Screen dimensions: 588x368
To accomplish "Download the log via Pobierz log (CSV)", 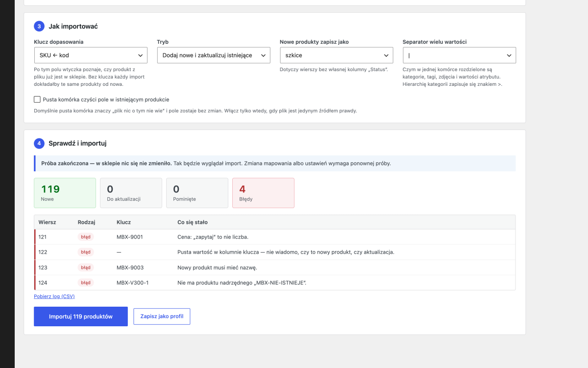I will click(54, 296).
